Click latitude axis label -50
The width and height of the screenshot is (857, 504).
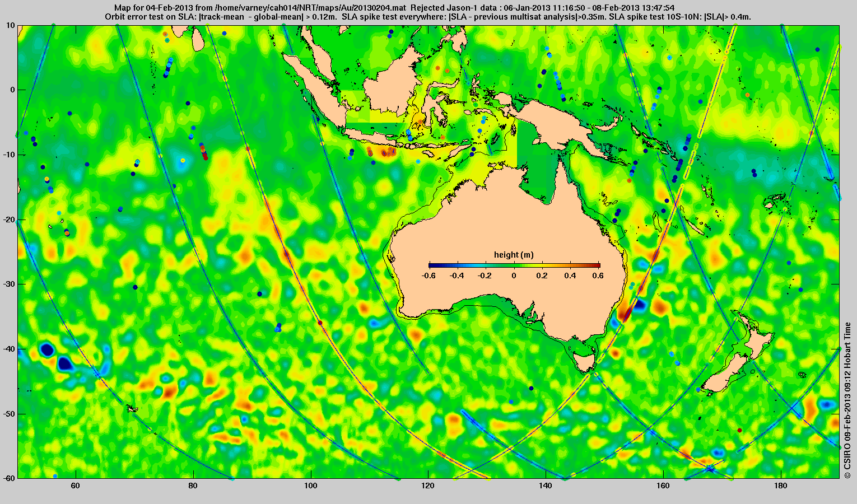coord(9,414)
